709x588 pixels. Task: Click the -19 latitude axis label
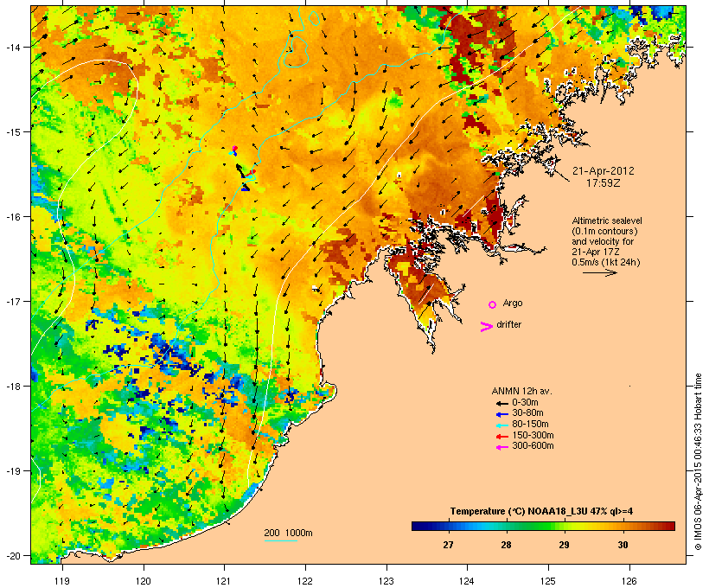12,471
